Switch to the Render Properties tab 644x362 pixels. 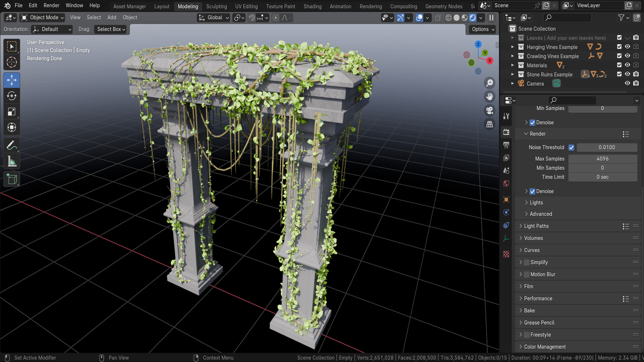click(506, 132)
